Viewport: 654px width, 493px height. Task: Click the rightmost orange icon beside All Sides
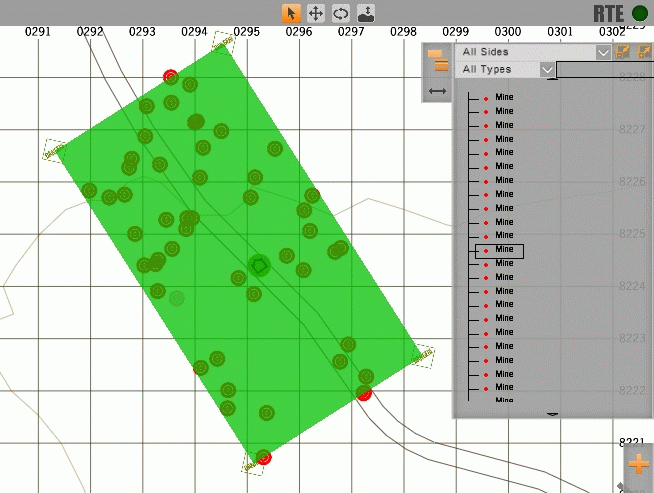tap(644, 52)
